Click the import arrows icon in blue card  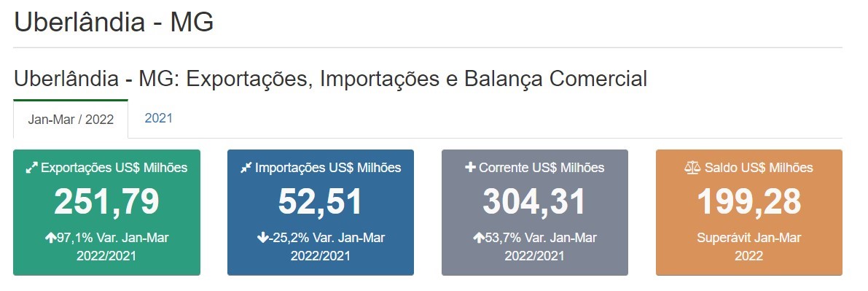pos(246,168)
